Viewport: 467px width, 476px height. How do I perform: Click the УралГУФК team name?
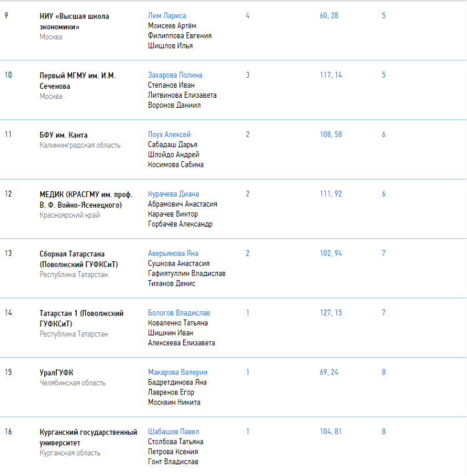(57, 373)
